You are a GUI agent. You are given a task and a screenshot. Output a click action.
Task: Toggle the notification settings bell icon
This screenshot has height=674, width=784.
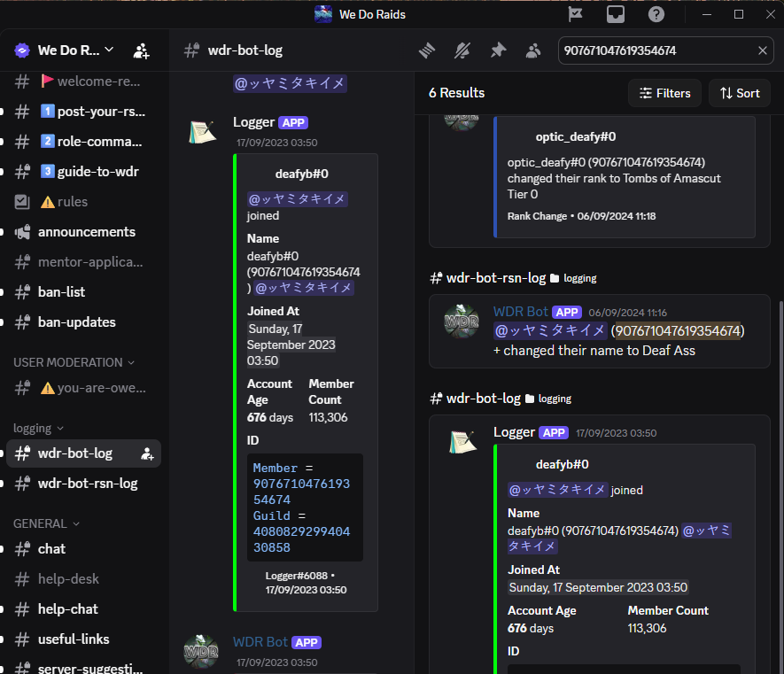point(462,50)
